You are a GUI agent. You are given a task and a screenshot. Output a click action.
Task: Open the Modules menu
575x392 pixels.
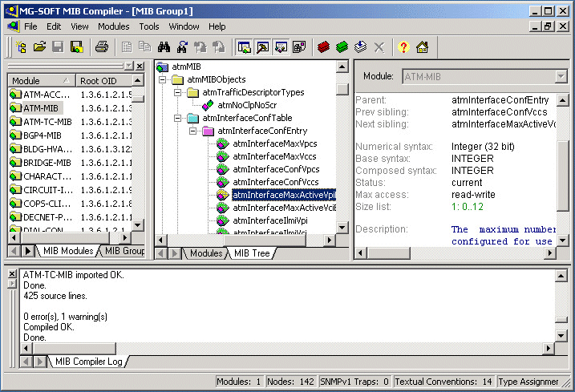113,26
